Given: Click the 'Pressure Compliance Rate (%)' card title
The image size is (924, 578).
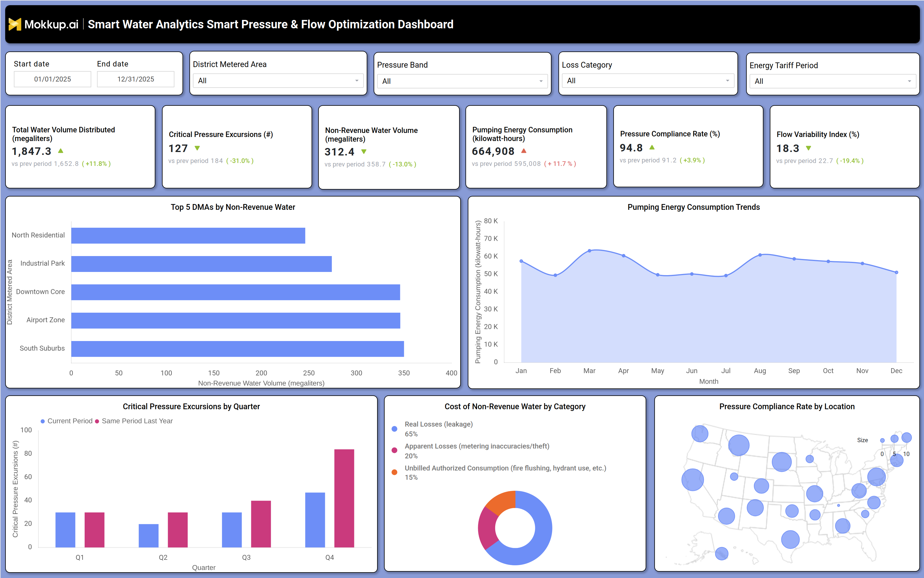Looking at the screenshot, I should [670, 134].
